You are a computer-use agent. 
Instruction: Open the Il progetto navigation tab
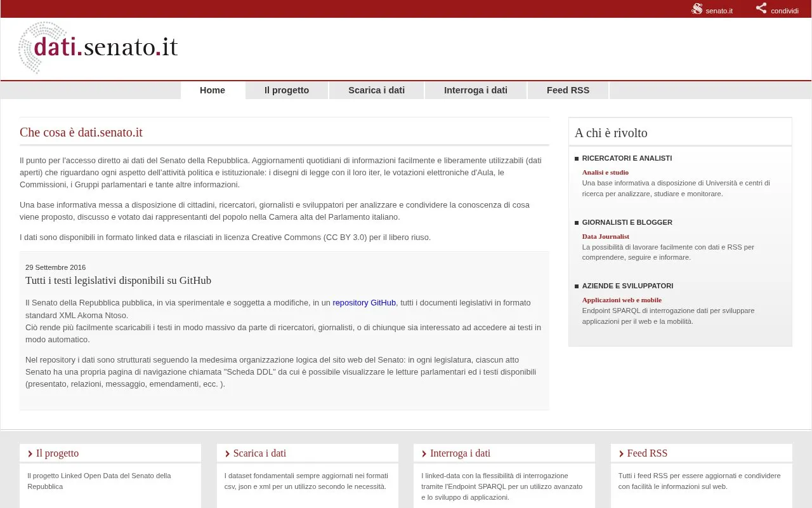point(287,90)
